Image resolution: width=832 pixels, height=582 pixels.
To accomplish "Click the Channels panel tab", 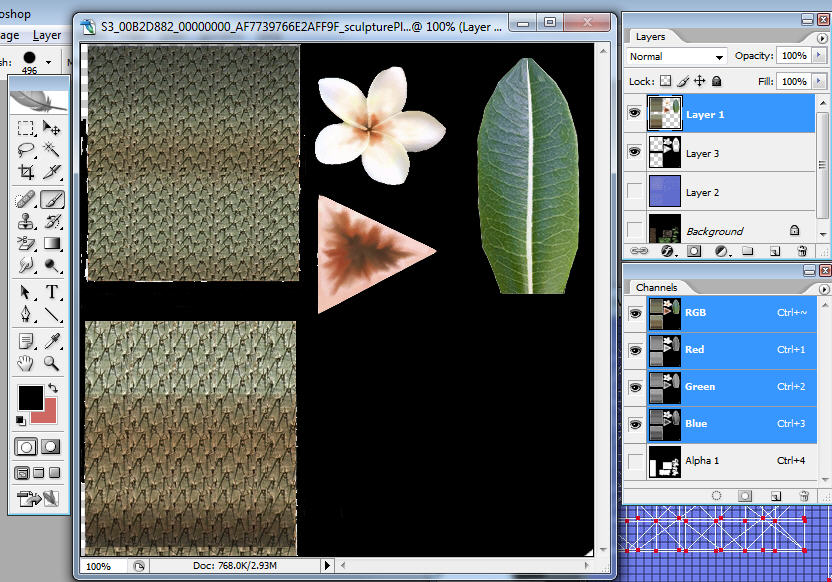I will click(x=656, y=287).
